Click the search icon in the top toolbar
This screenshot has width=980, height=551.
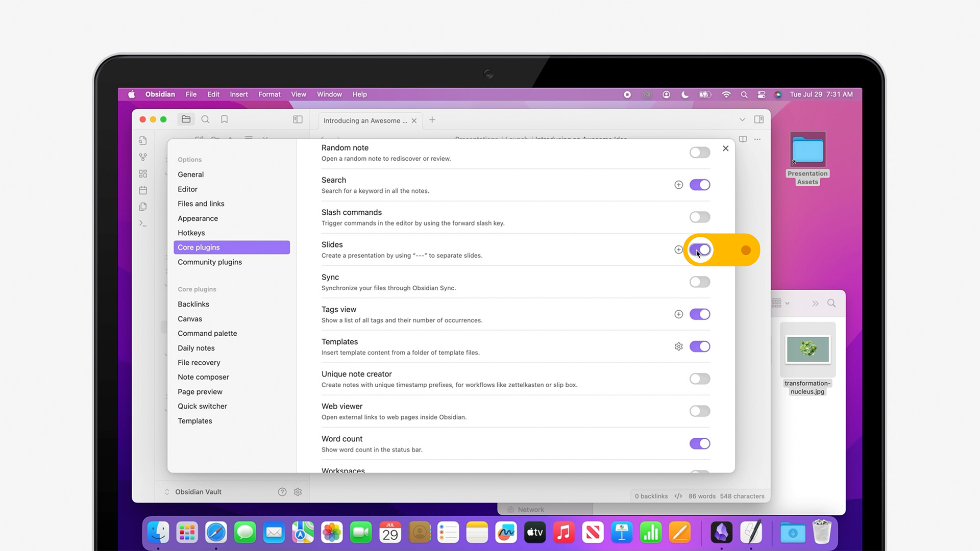click(x=205, y=119)
